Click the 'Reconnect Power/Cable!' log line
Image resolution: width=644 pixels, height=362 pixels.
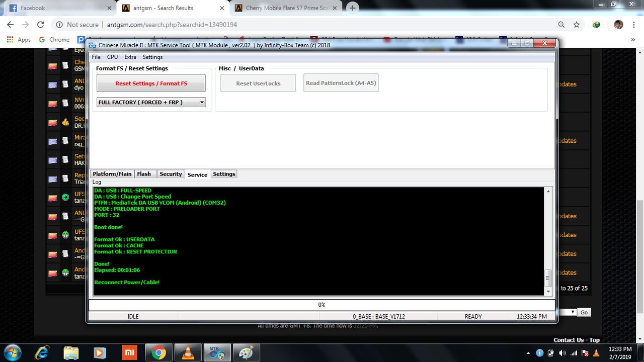(127, 283)
